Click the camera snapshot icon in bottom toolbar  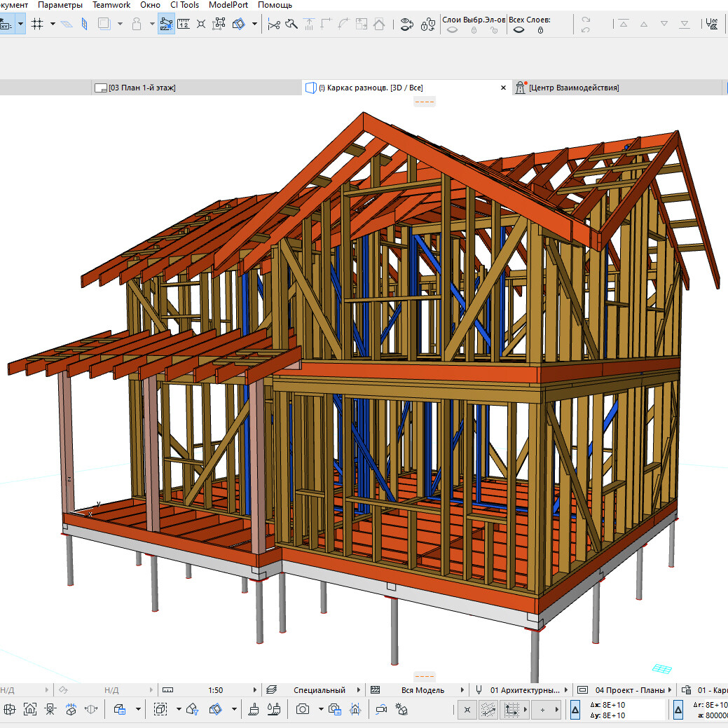pyautogui.click(x=303, y=709)
